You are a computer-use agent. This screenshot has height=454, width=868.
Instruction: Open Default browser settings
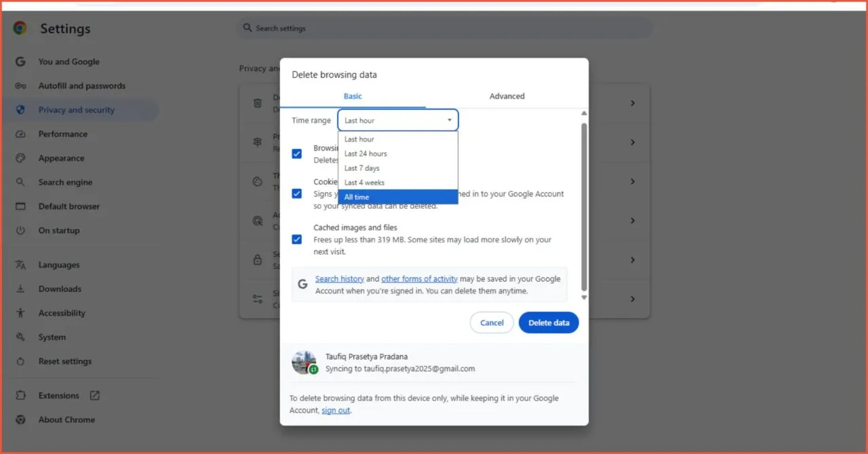pos(68,206)
